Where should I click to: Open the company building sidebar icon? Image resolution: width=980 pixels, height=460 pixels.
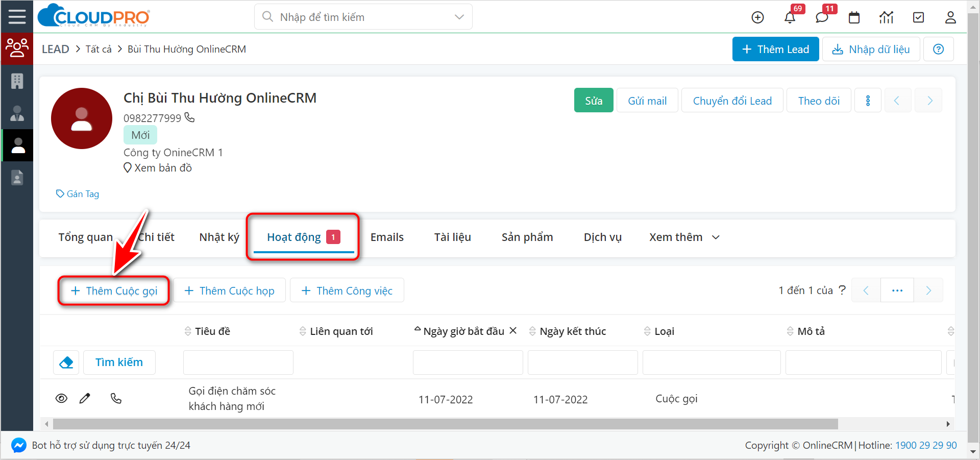tap(17, 81)
